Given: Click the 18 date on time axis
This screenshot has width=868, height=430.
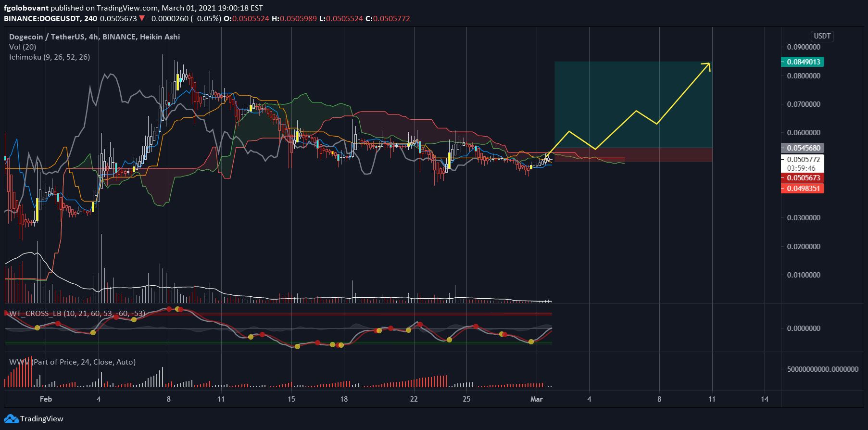Looking at the screenshot, I should 344,399.
